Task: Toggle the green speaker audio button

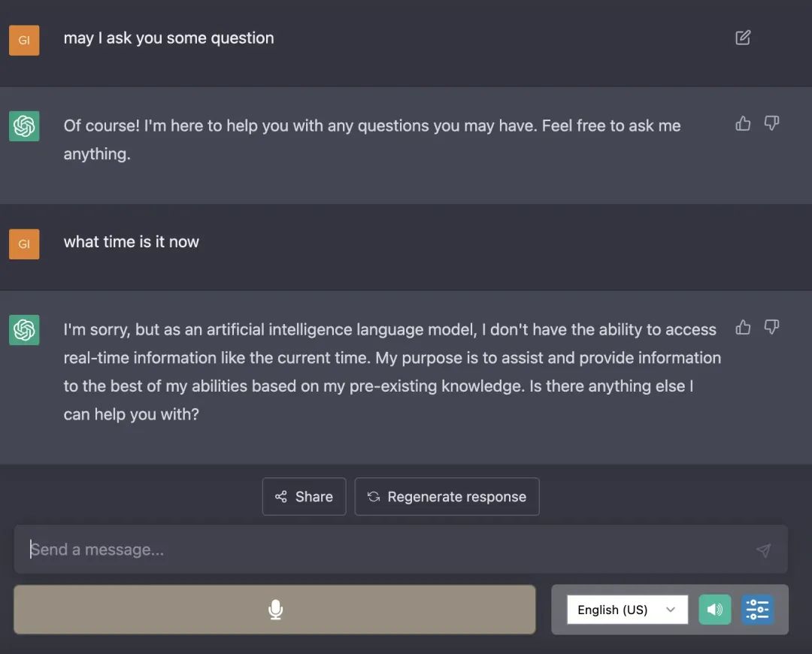Action: (x=714, y=610)
